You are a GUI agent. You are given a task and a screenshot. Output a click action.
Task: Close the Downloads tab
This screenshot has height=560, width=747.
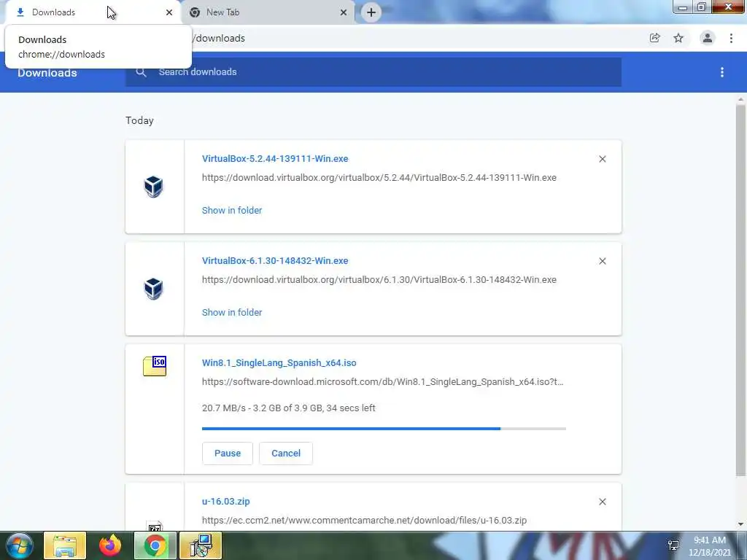pos(169,12)
